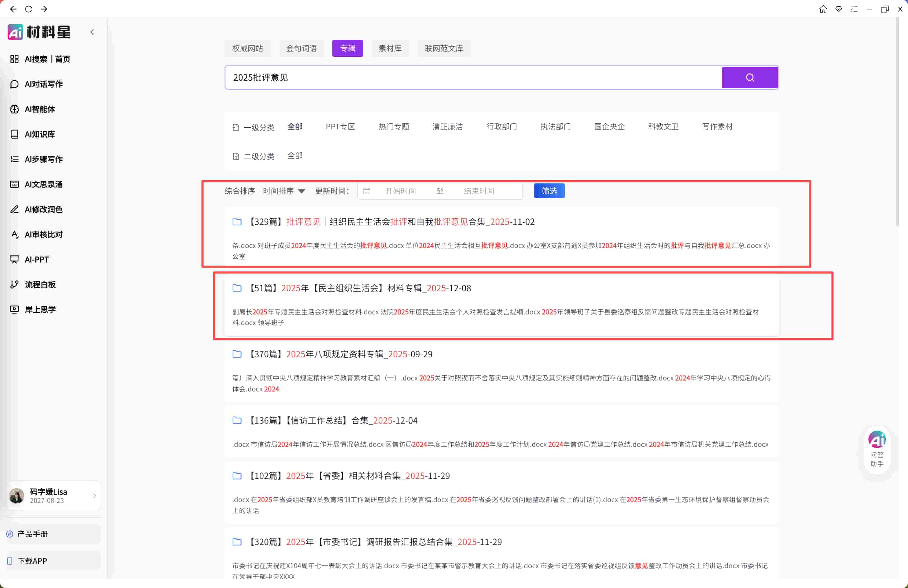The height and width of the screenshot is (588, 908).
Task: Open AI对话写作 from the sidebar
Action: pyautogui.click(x=43, y=84)
